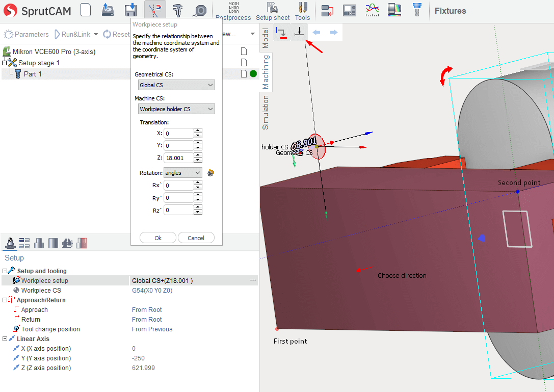Open the Machine CS dropdown
The image size is (554, 392).
point(176,109)
